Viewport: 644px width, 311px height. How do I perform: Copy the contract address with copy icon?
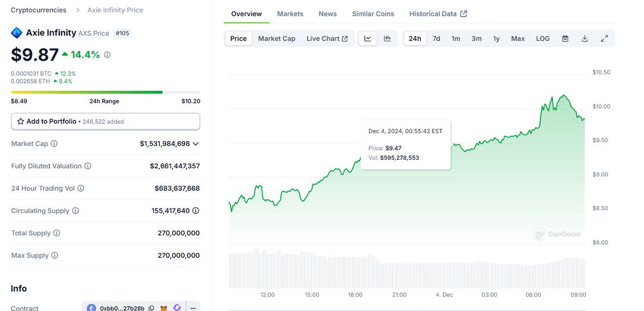[x=152, y=308]
